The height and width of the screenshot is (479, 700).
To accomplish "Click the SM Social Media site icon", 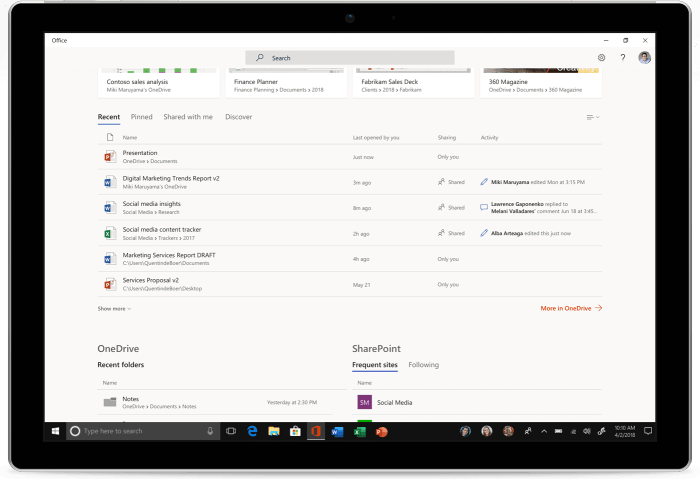I will tap(365, 402).
